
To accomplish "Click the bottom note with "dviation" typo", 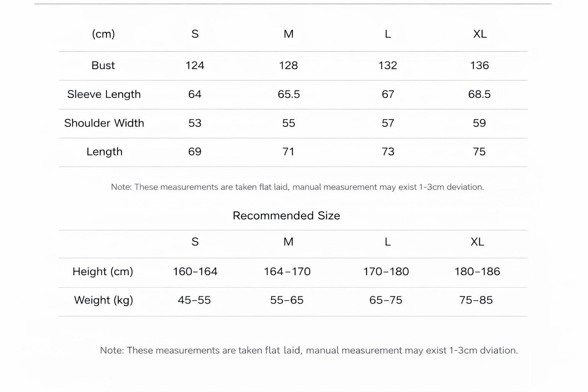I will pyautogui.click(x=309, y=350).
